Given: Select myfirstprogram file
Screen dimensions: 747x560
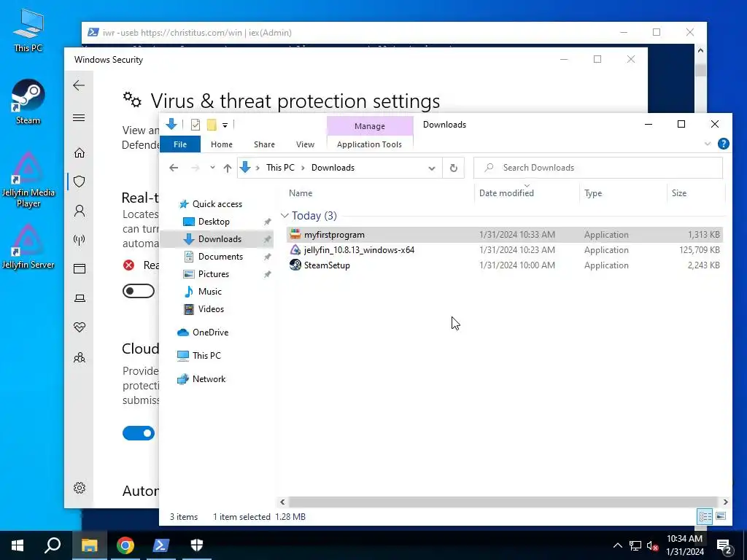Looking at the screenshot, I should pos(505,235).
